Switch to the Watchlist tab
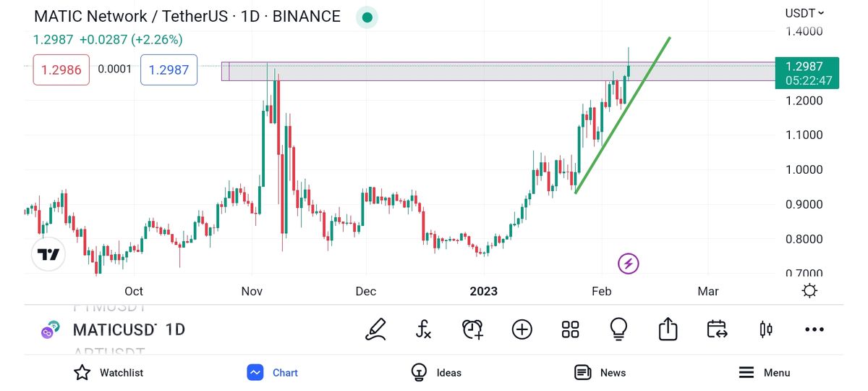Image resolution: width=868 pixels, height=391 pixels. (109, 372)
